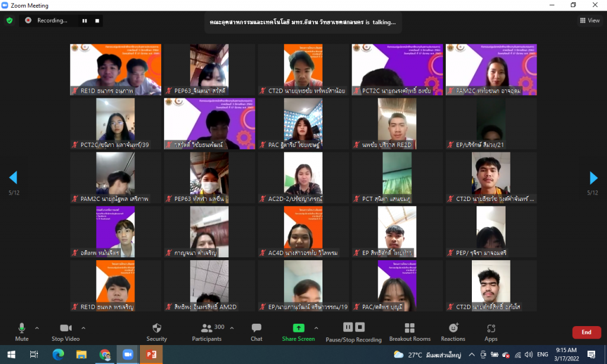Click the green encryption shield icon
The height and width of the screenshot is (364, 607).
coord(9,20)
